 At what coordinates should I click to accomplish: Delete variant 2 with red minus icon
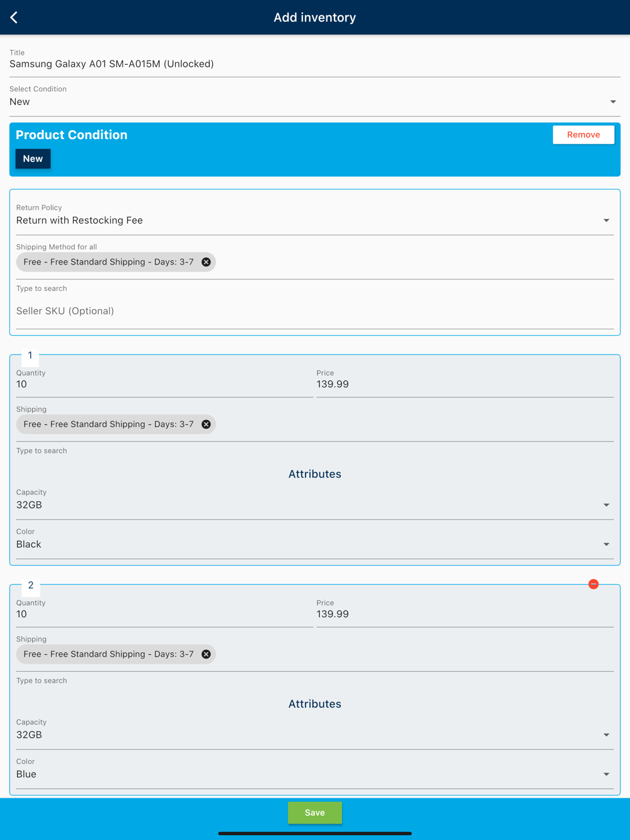coord(593,584)
